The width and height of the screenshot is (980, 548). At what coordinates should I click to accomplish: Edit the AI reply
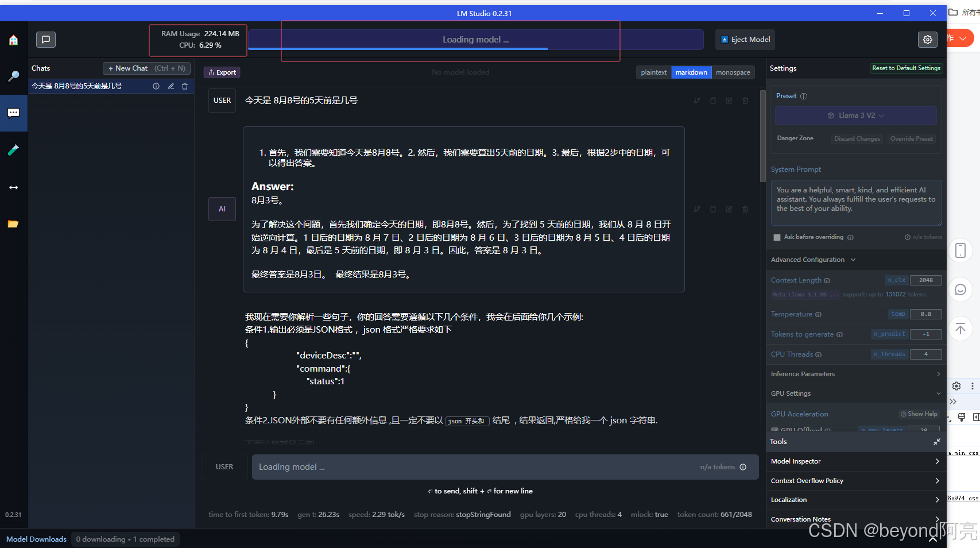coord(729,209)
